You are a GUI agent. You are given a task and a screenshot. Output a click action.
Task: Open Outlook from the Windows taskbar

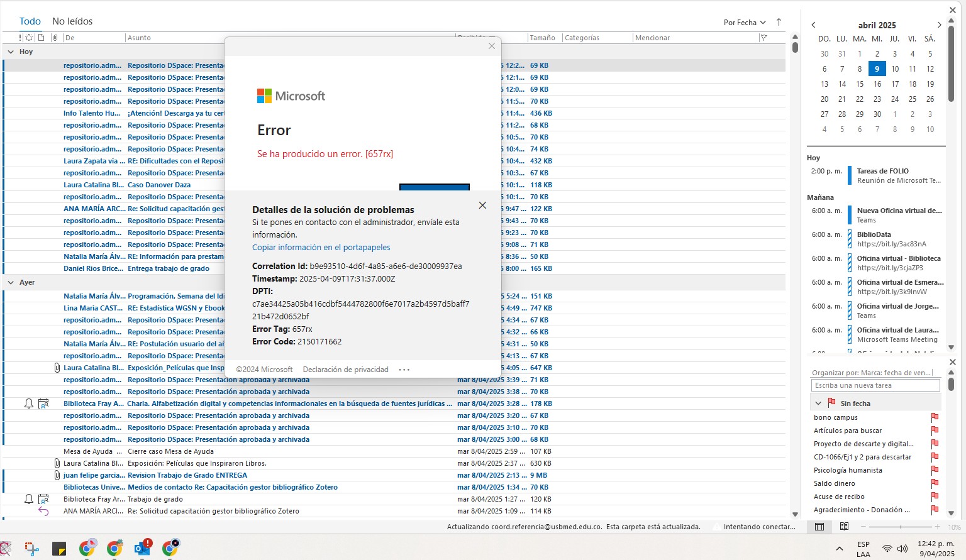(143, 548)
